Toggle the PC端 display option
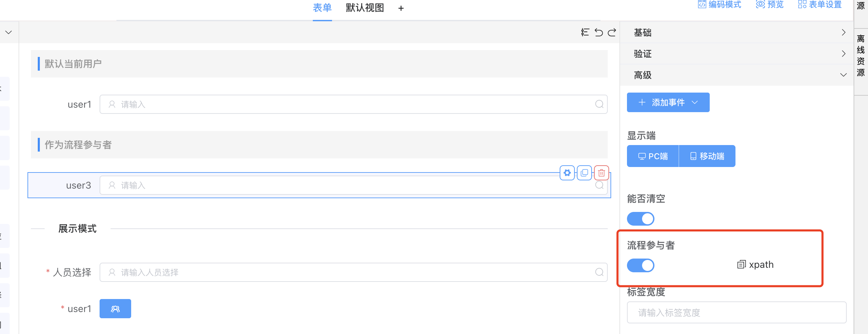The width and height of the screenshot is (868, 334). point(653,156)
